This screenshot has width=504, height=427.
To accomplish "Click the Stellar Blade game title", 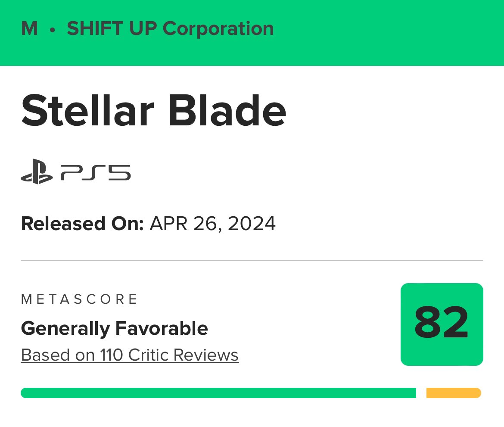I will tap(153, 111).
